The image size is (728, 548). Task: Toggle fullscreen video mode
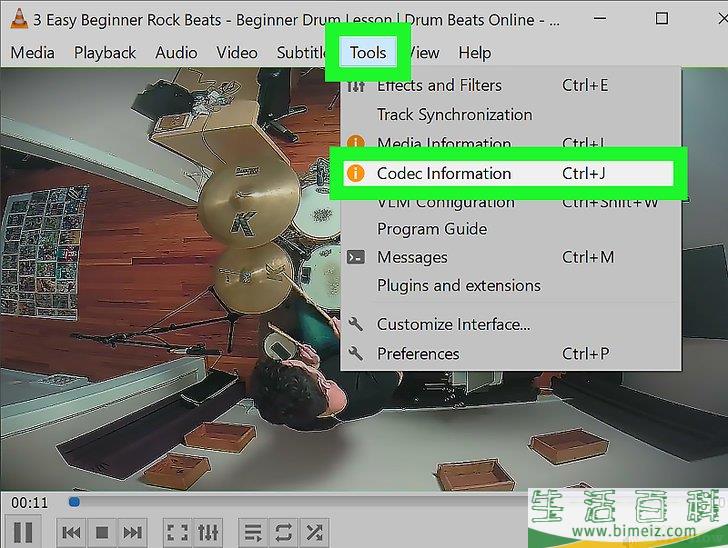(x=177, y=532)
